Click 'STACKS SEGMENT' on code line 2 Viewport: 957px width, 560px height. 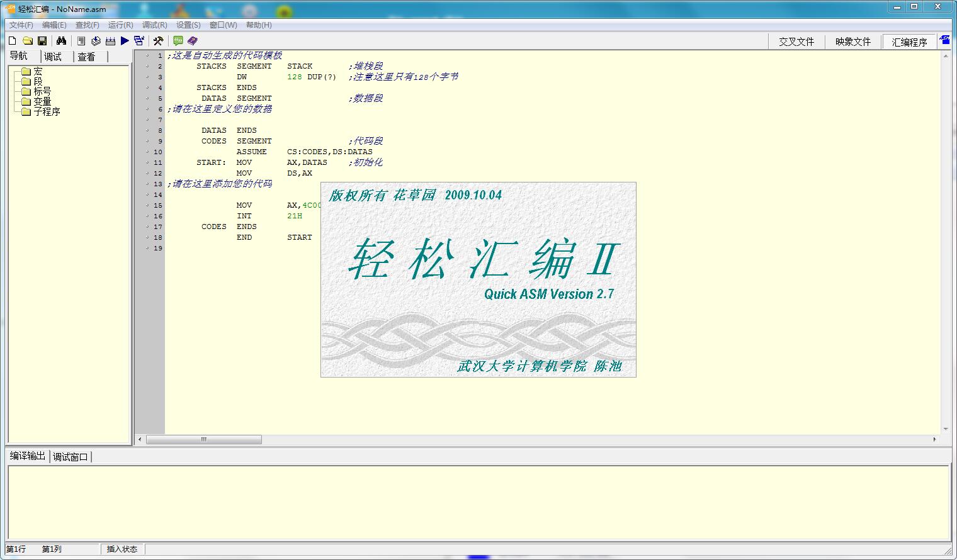point(234,66)
